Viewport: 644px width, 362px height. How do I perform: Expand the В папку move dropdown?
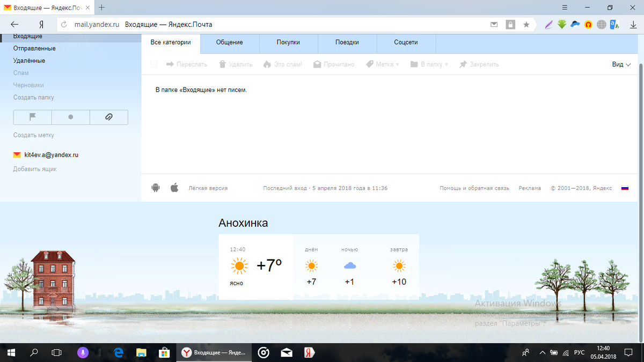pyautogui.click(x=429, y=64)
